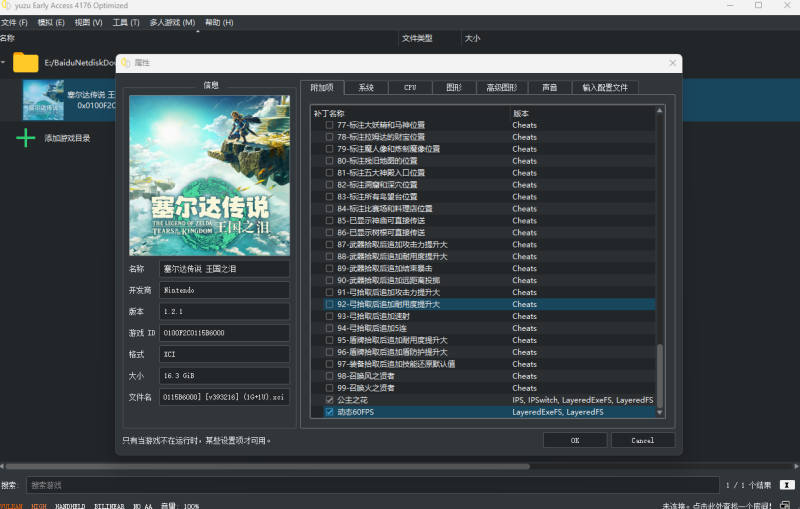Click the multiplayer room icon in status bar
The image size is (800, 509).
785,505
